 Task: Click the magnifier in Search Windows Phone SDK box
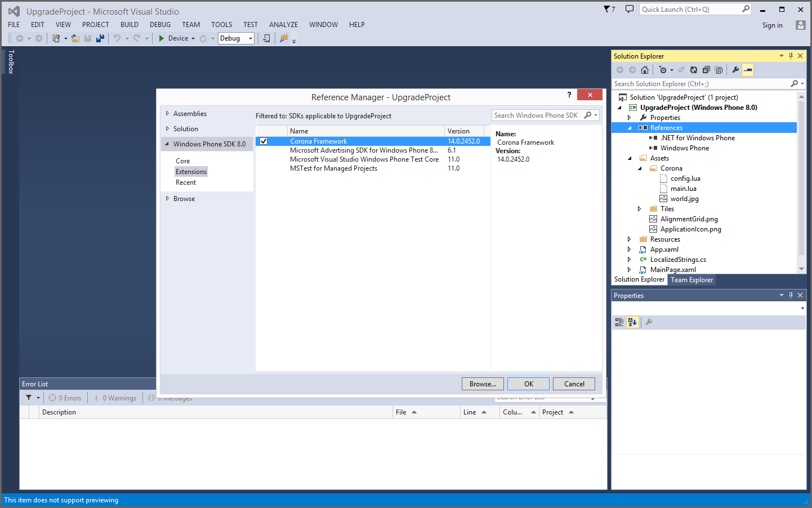[x=588, y=115]
